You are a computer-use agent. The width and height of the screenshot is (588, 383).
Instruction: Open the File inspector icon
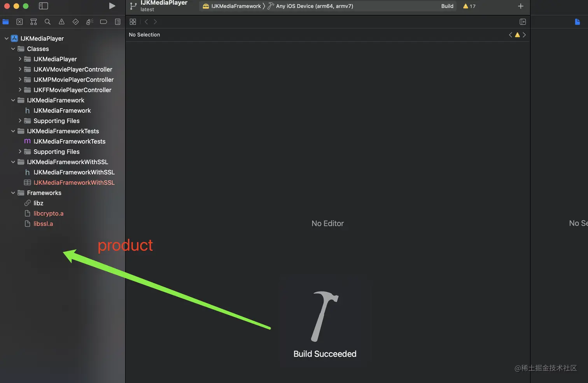click(577, 22)
